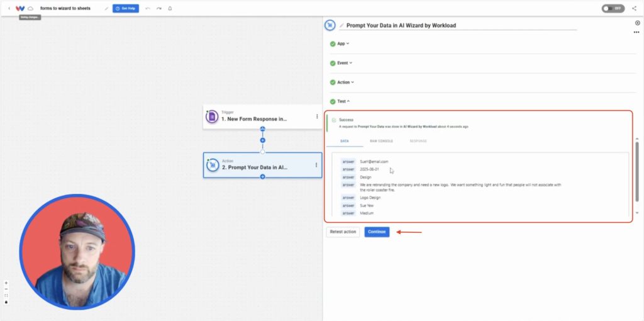Click the Get Help button
Screen dimensions: 644x321
(126, 8)
